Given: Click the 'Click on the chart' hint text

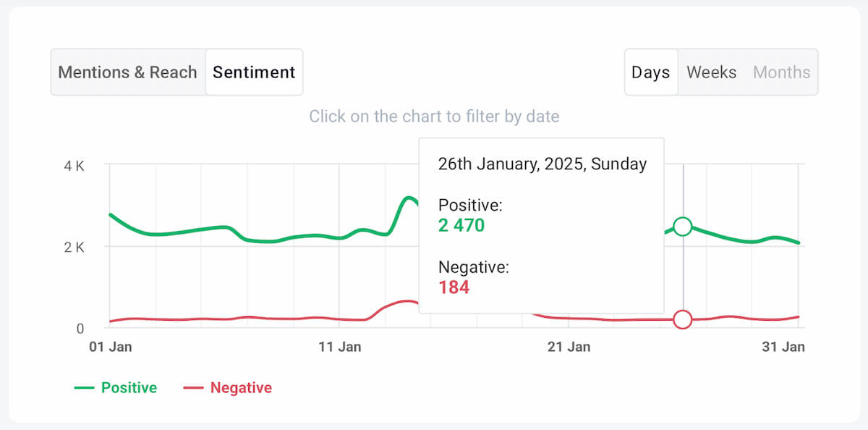Looking at the screenshot, I should [x=434, y=116].
